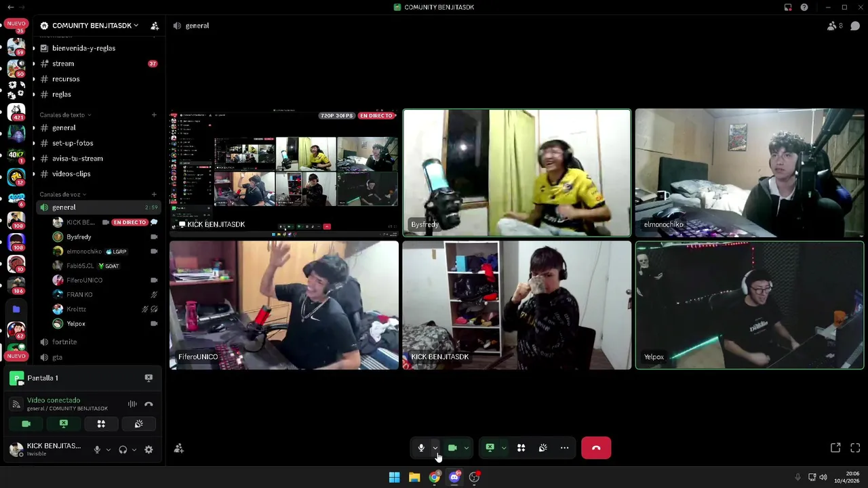Toggle screen share button in voice panel

[x=64, y=424]
